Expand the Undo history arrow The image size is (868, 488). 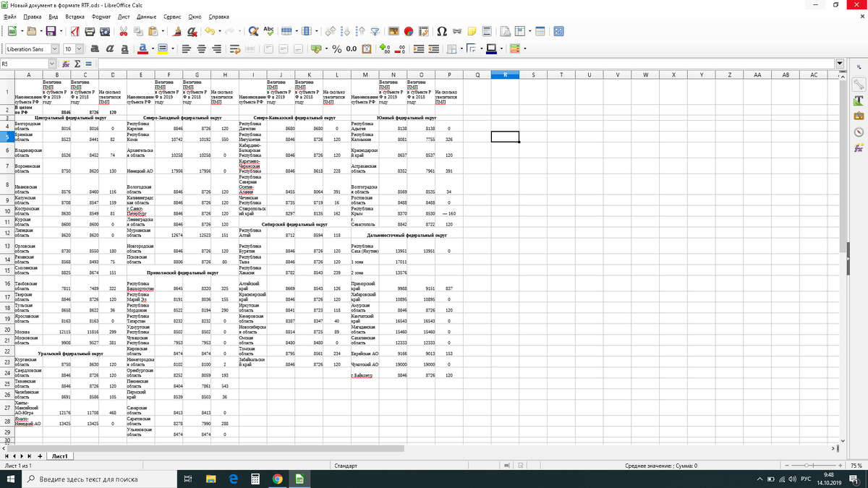pos(220,31)
